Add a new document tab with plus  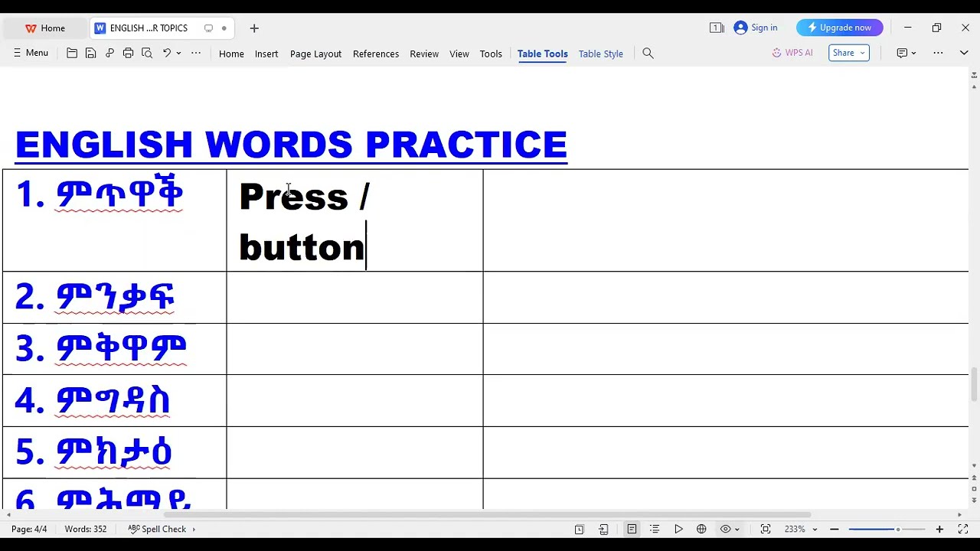point(254,28)
